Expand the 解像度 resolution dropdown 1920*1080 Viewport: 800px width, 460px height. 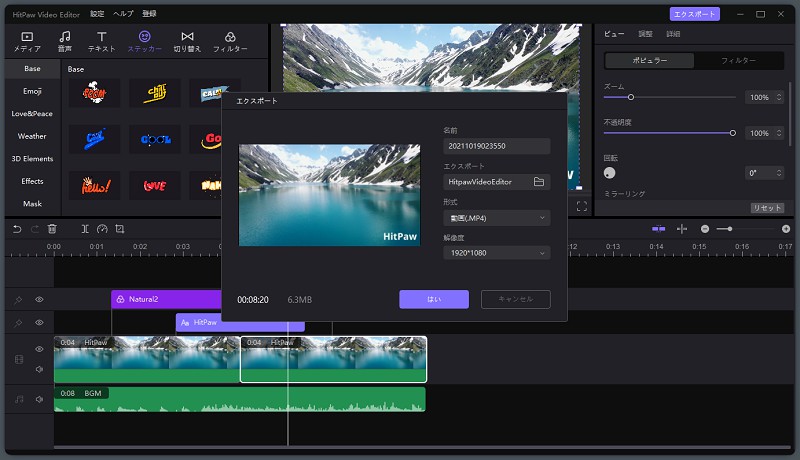(x=497, y=253)
